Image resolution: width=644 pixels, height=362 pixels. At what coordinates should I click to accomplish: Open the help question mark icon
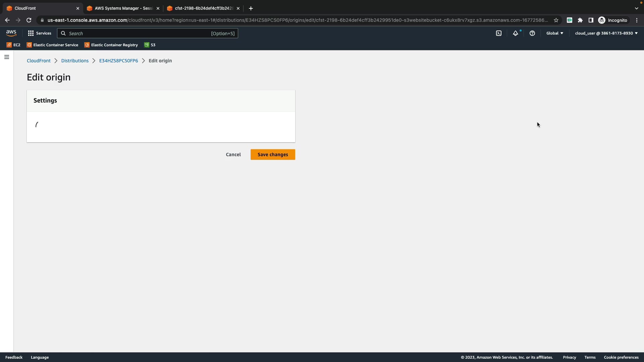[532, 33]
